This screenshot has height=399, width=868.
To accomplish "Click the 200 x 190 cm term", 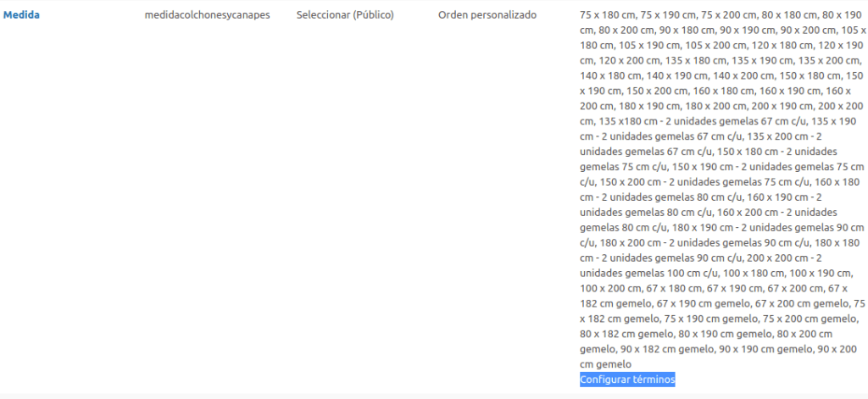I will coord(780,106).
